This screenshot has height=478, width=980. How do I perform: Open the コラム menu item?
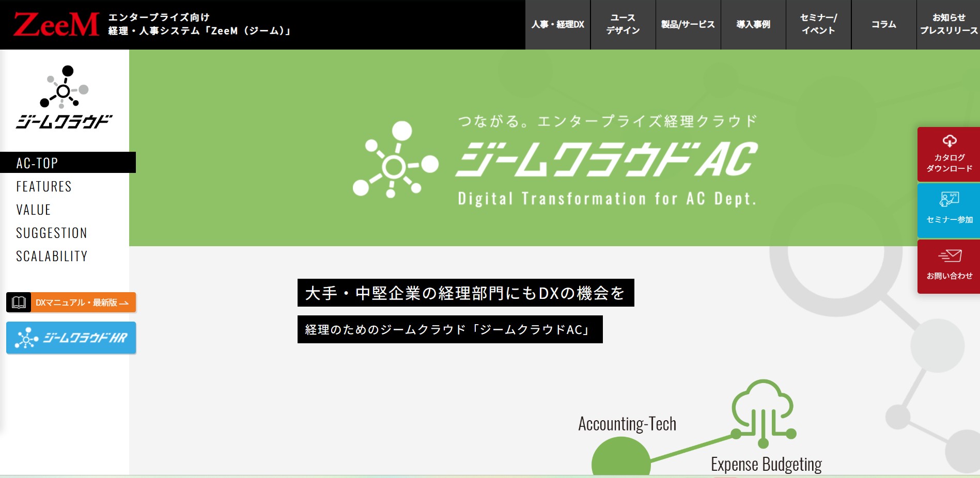[x=884, y=25]
